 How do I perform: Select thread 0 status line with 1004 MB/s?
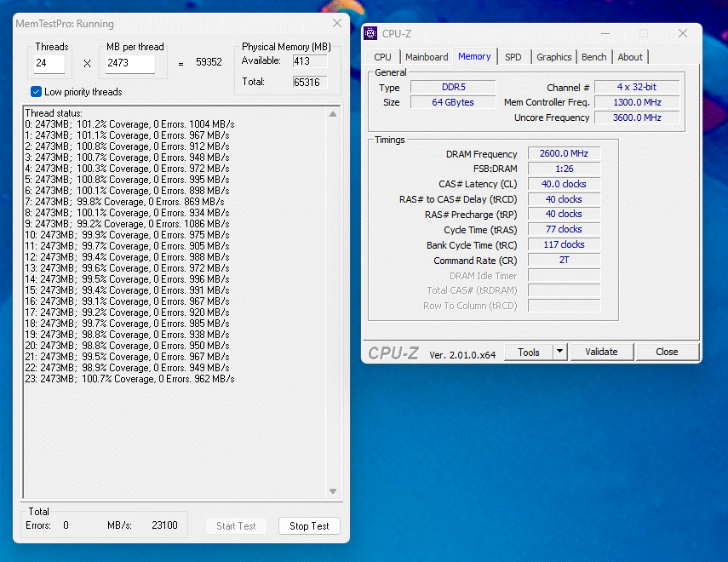click(129, 124)
